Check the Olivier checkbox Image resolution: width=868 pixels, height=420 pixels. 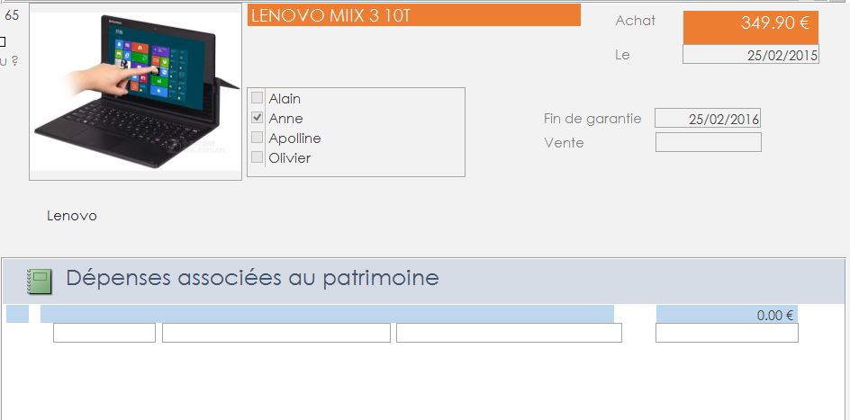pyautogui.click(x=258, y=157)
